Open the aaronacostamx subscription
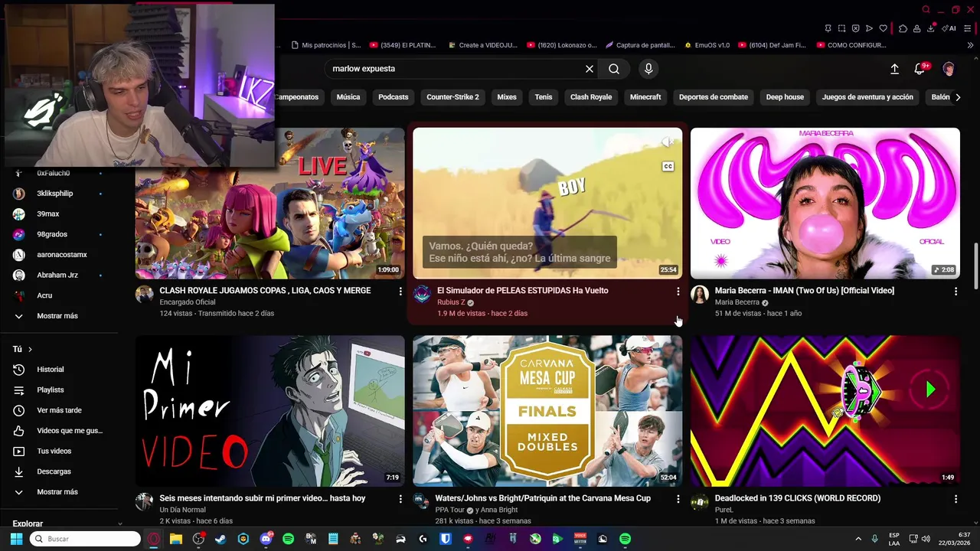Screen dimensions: 980x551 pos(62,255)
